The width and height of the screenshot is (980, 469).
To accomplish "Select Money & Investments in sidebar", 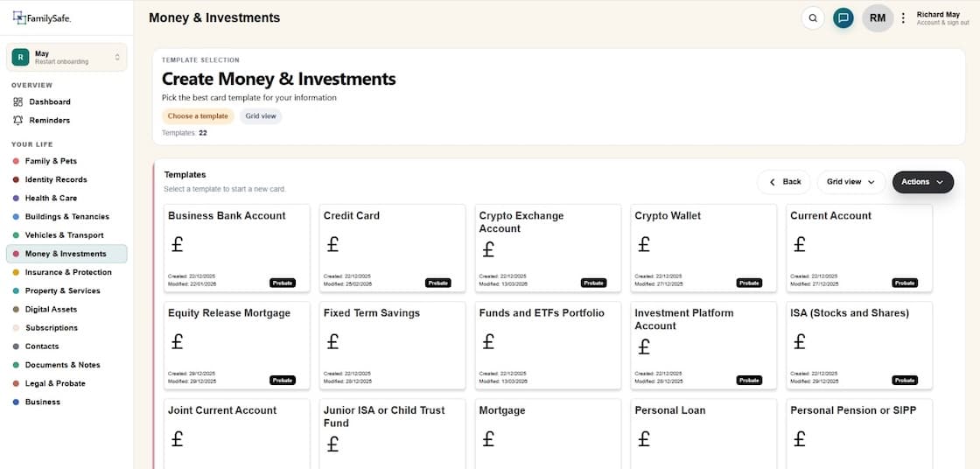I will point(66,254).
